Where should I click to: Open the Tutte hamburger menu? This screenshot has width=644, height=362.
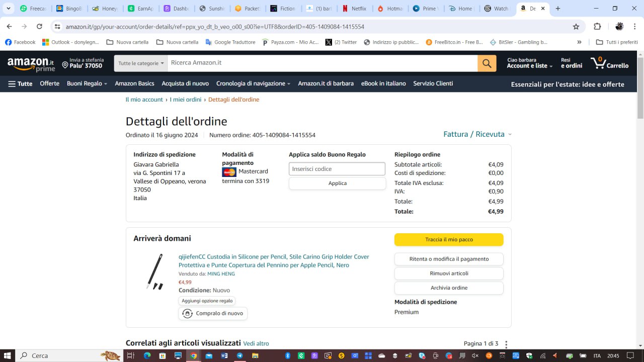coord(20,84)
